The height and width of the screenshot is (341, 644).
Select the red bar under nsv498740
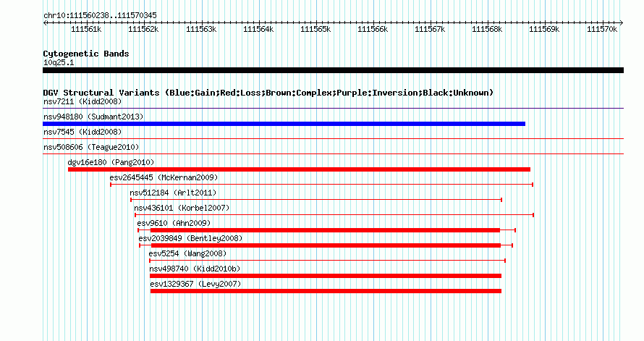tap(326, 276)
